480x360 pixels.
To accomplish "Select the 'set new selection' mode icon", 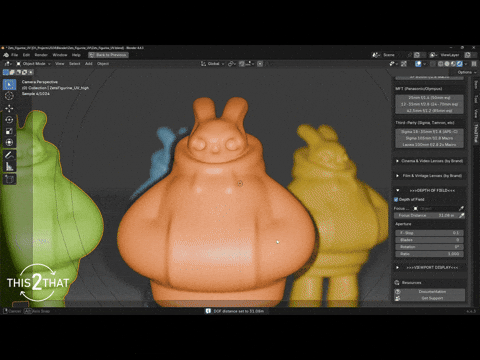I will [x=6, y=72].
